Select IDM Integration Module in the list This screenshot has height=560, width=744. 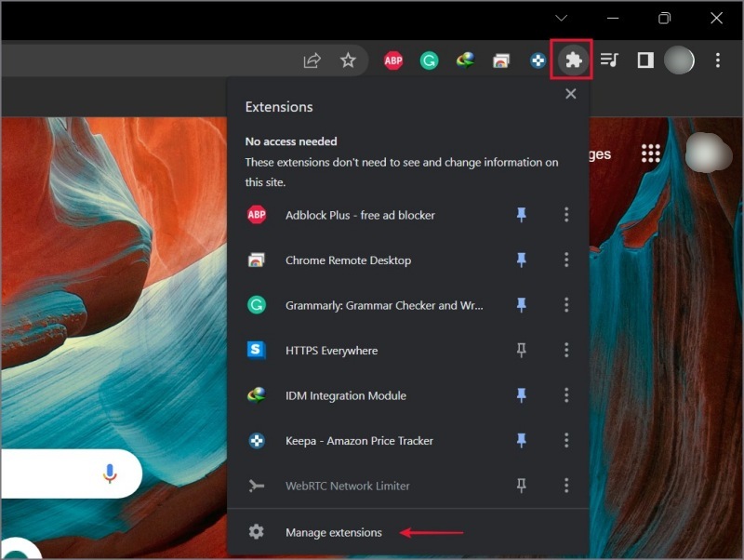point(346,395)
